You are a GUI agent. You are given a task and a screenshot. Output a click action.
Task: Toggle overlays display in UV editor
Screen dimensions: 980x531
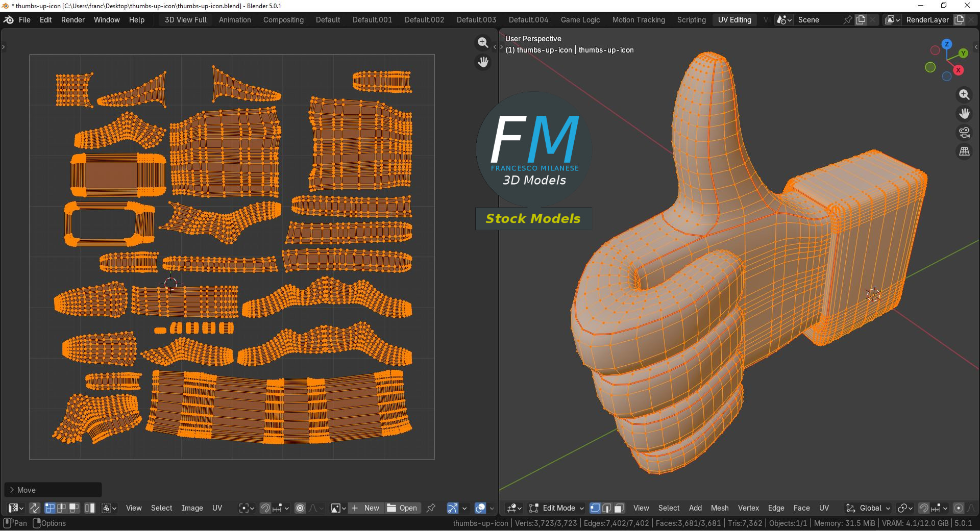(480, 508)
